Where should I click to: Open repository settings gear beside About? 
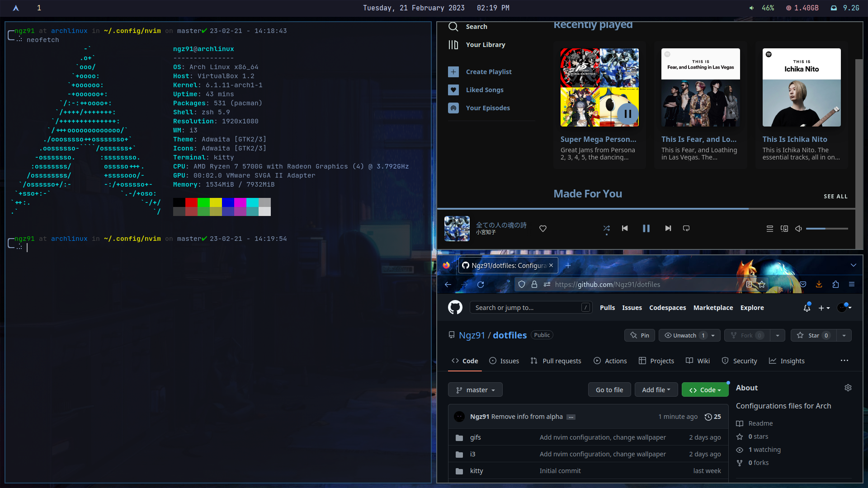click(x=848, y=388)
